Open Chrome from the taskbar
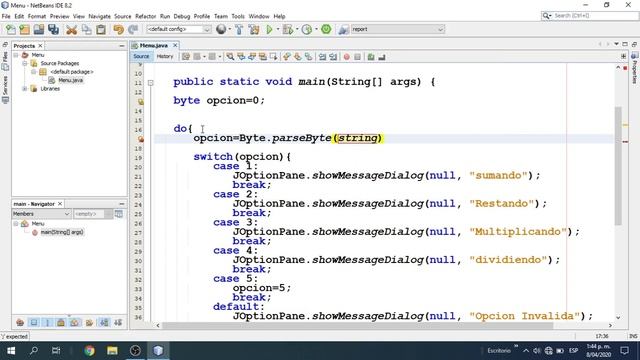Screen dimensions: 640x360 pyautogui.click(x=89, y=350)
